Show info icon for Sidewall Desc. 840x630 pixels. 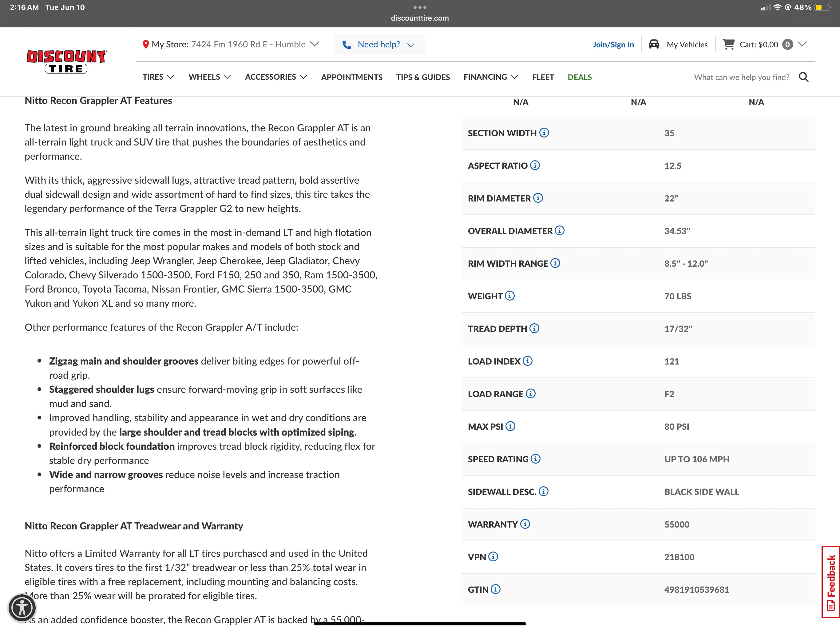click(x=543, y=491)
